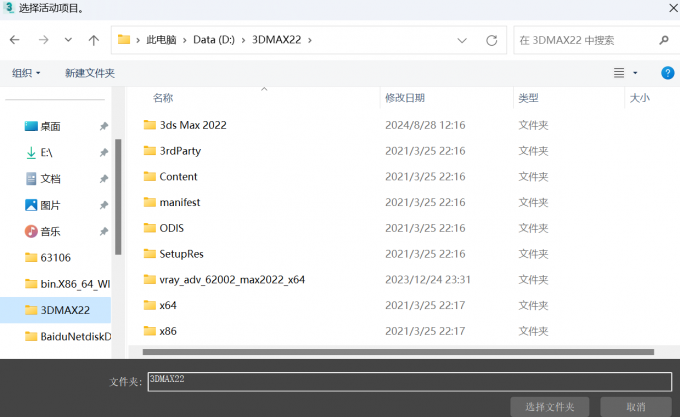The image size is (680, 417).
Task: Expand chevron after Data (D:) breadcrumb
Action: tap(243, 40)
